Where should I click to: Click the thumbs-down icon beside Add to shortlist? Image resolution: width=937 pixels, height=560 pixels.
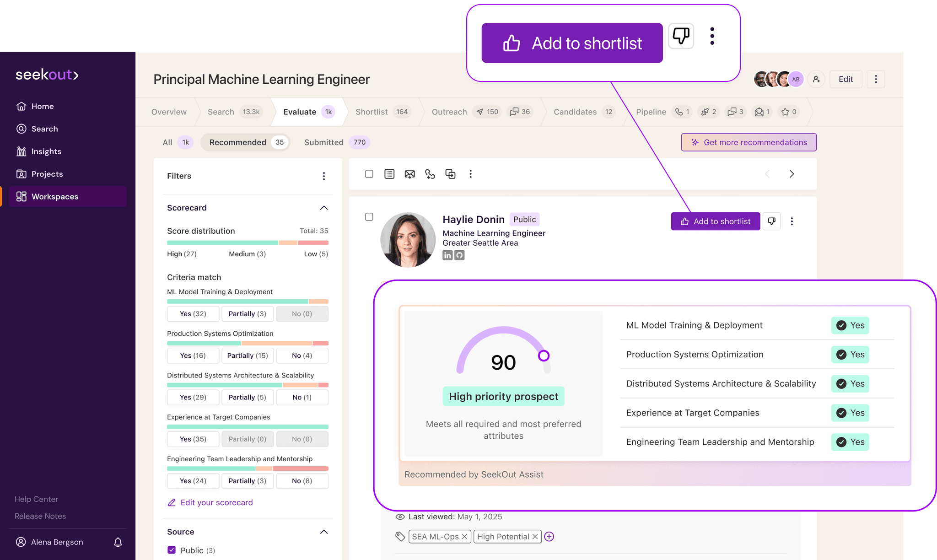[771, 221]
